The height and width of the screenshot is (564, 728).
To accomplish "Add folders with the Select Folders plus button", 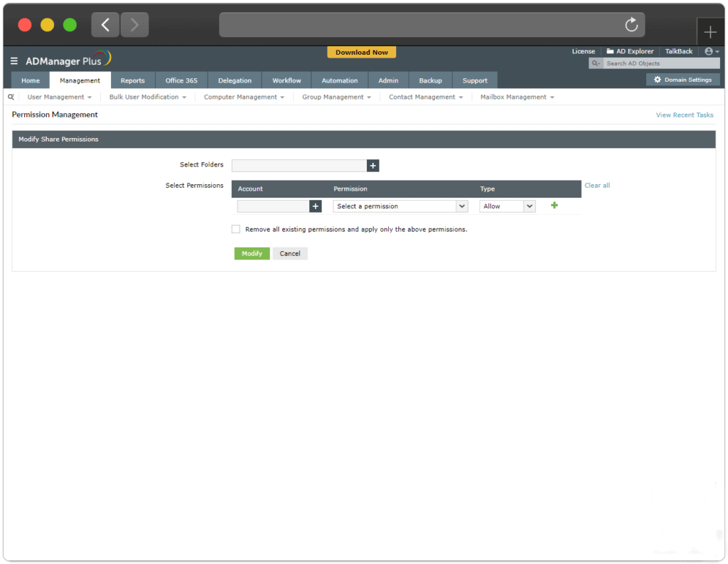I will pos(373,166).
